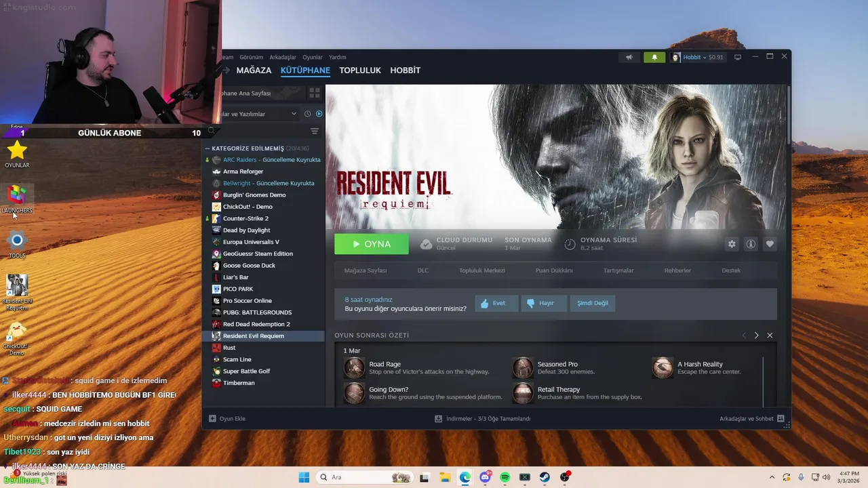Open the DLC link
The height and width of the screenshot is (488, 868).
pos(423,270)
